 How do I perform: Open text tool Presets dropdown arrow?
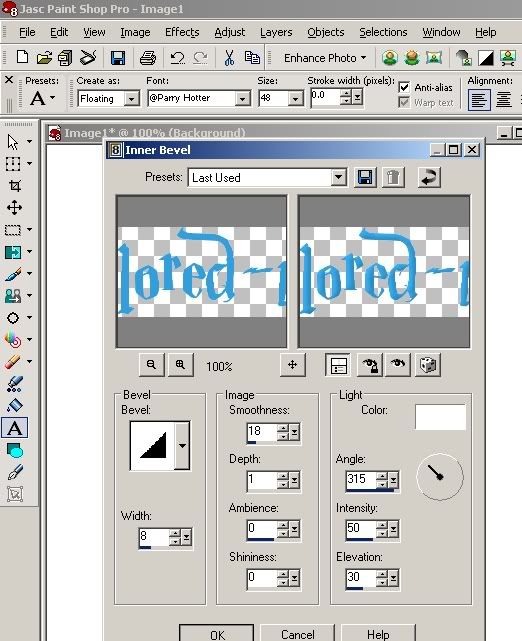(53, 98)
